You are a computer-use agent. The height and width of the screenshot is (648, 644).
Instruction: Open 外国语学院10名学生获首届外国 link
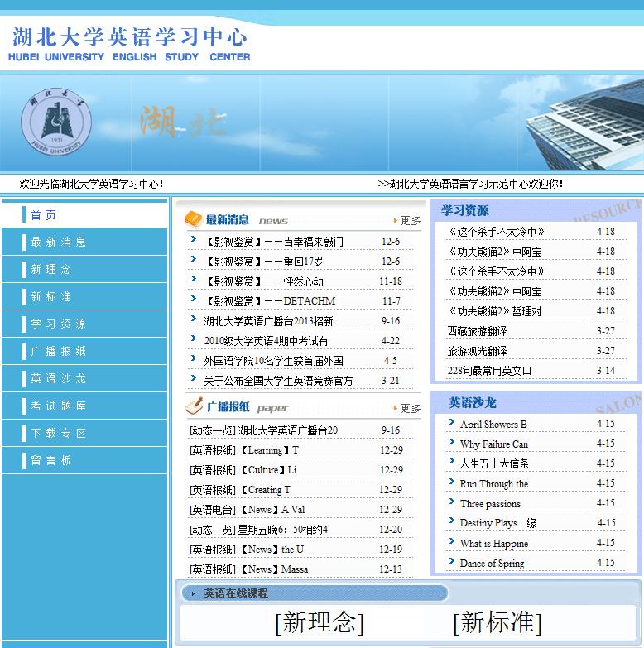click(274, 361)
